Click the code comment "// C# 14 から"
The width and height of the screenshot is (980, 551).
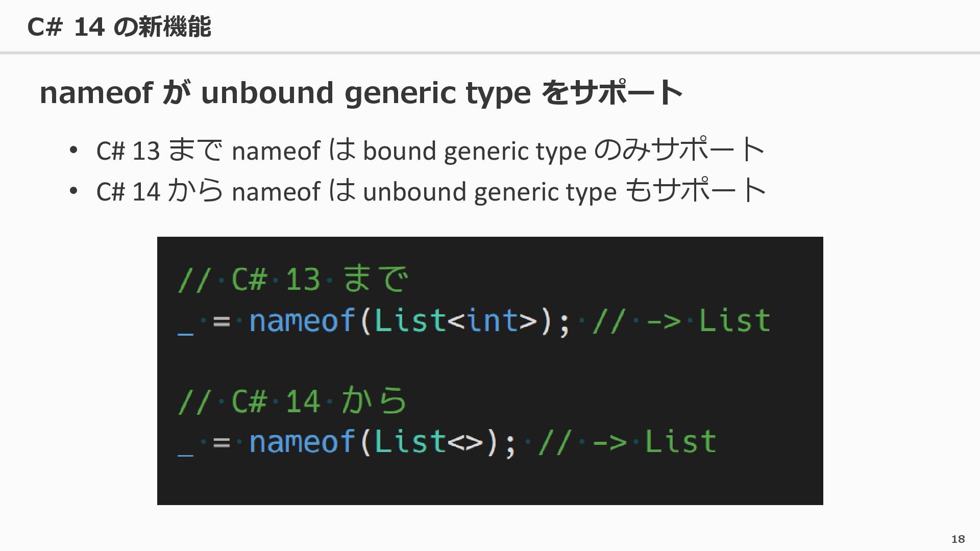click(292, 400)
